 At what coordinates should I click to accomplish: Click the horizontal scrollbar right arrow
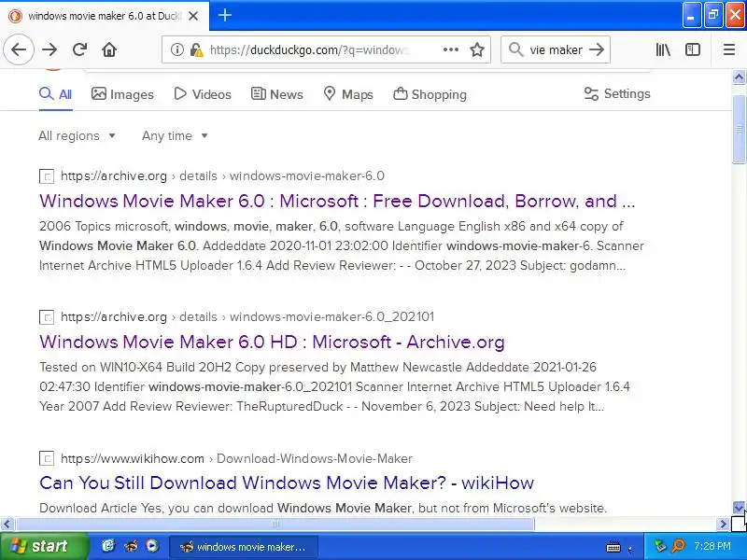pos(723,525)
